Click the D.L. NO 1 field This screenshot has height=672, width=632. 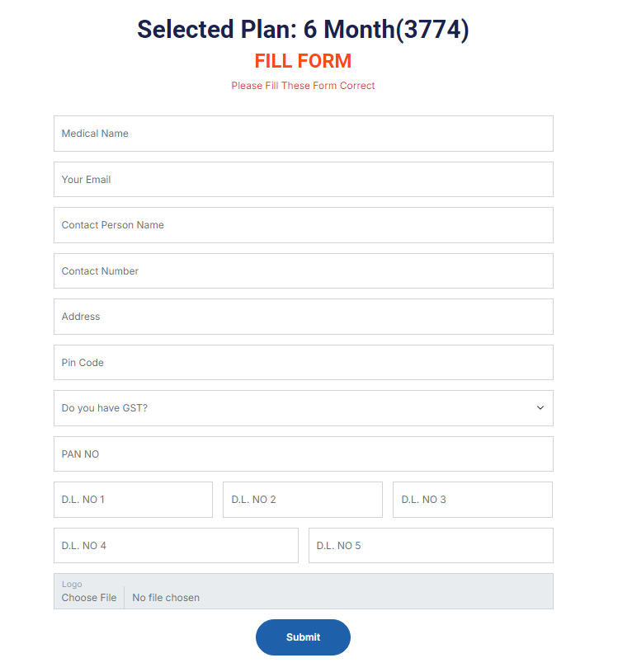pyautogui.click(x=133, y=500)
